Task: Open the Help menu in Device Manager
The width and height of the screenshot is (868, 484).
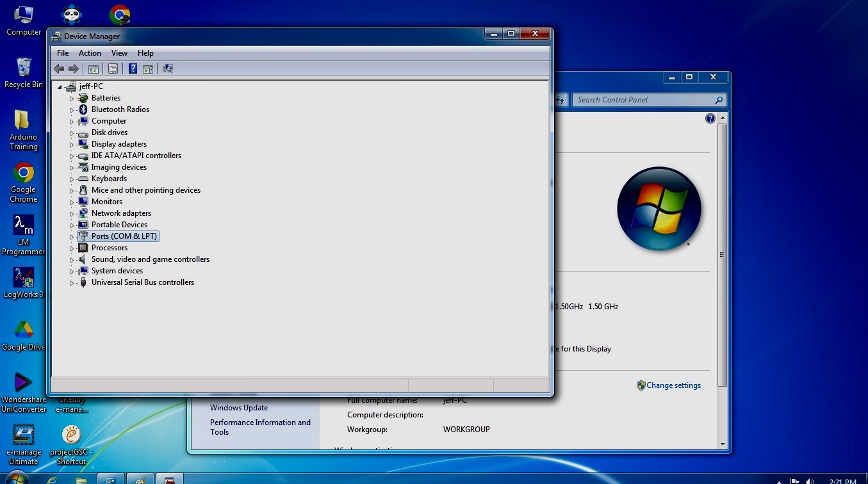Action: (145, 53)
